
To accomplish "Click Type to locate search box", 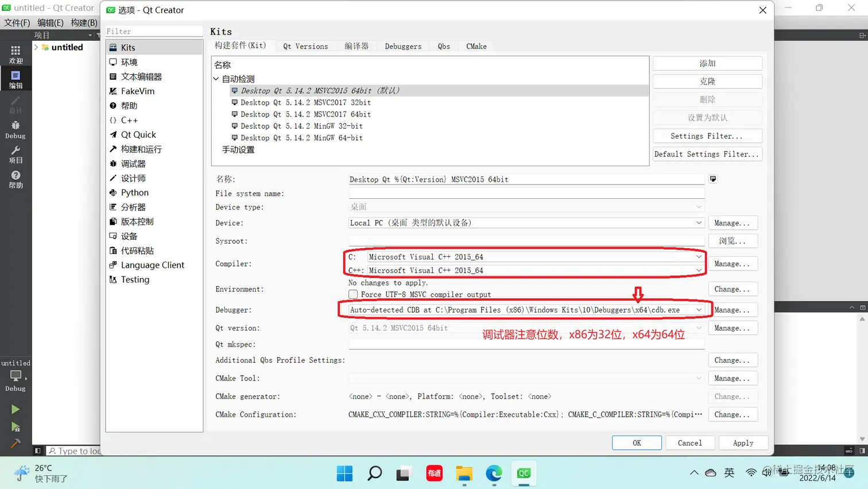I will [x=73, y=451].
